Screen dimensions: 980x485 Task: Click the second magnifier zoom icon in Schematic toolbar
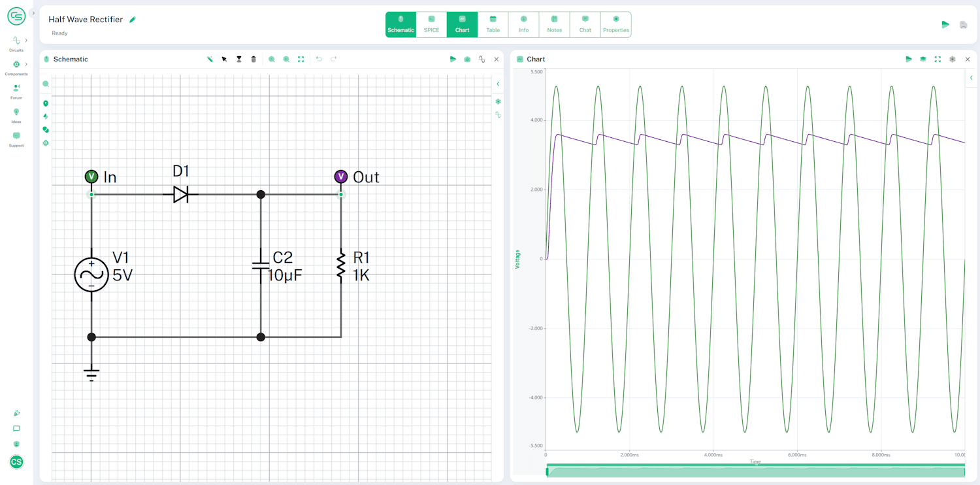[x=286, y=59]
